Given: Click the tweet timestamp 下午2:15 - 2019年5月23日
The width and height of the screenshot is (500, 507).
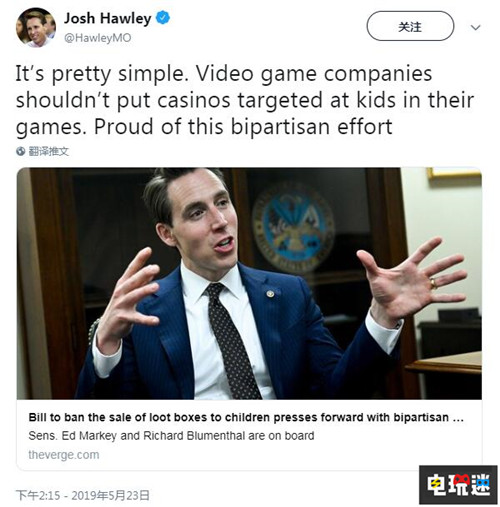Looking at the screenshot, I should point(82,495).
